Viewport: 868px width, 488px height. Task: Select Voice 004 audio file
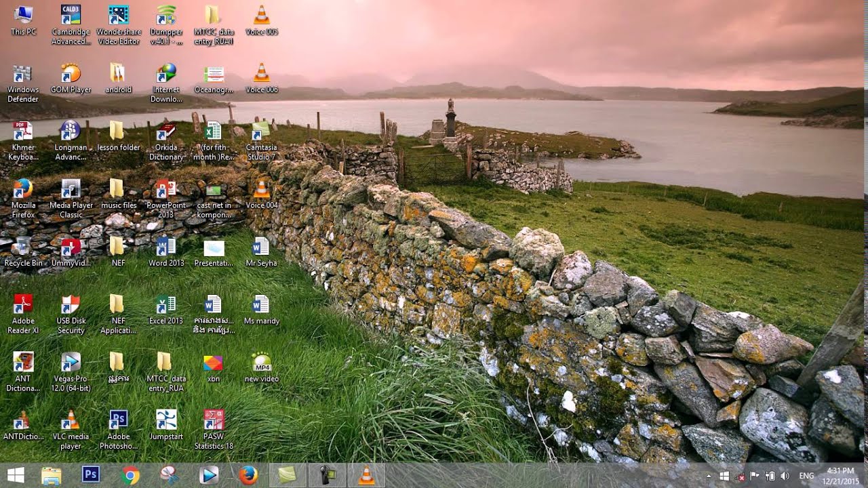coord(261,195)
